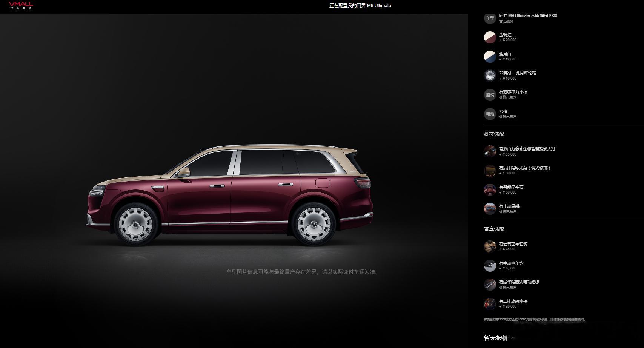Click the 有电动拖车钩 label

tap(511, 263)
